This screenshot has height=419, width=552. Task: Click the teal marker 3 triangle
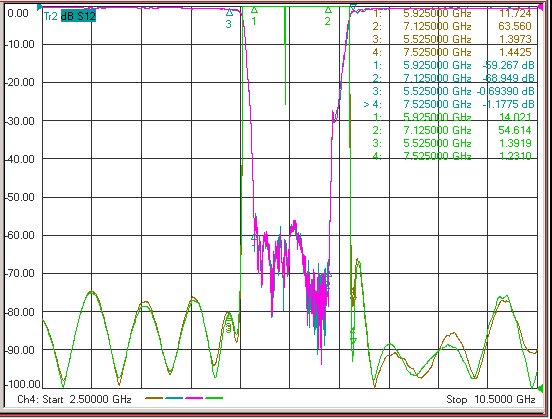(x=230, y=13)
